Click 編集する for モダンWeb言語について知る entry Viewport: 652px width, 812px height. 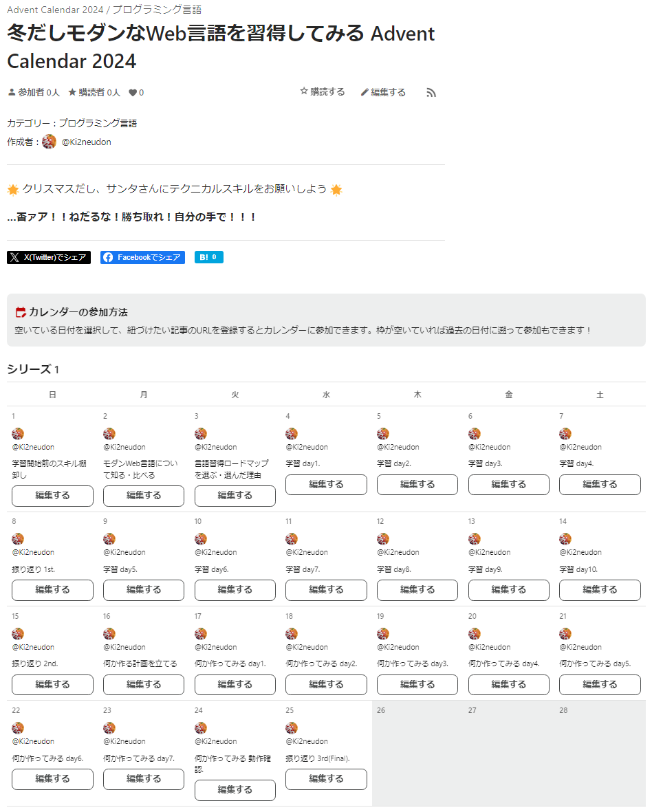(144, 496)
